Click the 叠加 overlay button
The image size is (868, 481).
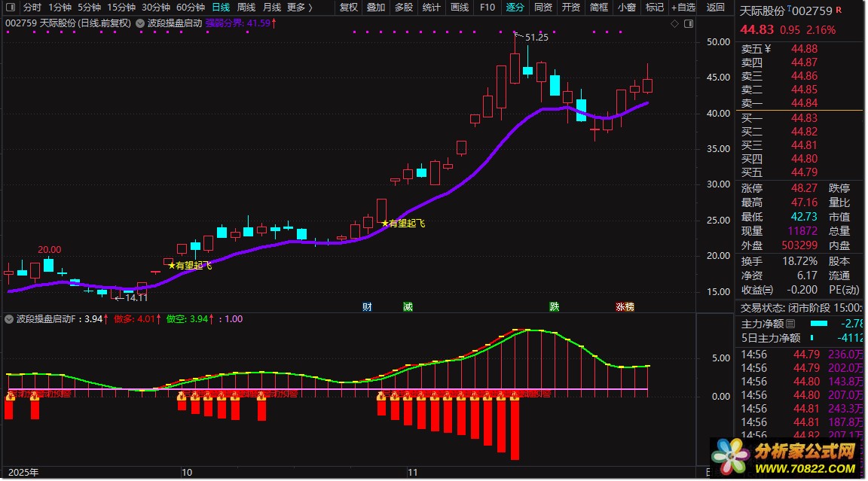(376, 8)
